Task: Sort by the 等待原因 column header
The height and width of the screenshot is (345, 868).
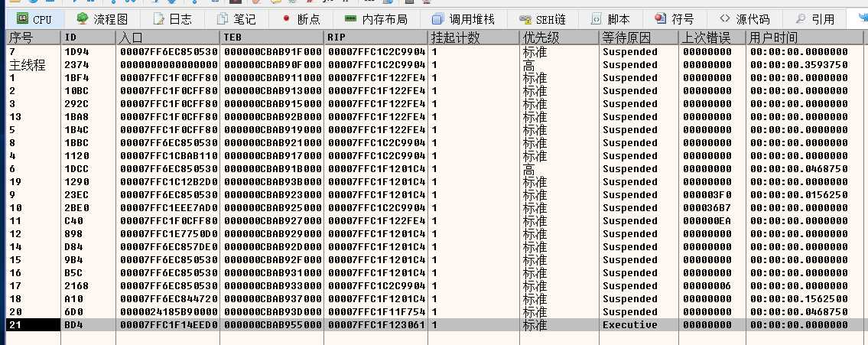Action: point(639,37)
